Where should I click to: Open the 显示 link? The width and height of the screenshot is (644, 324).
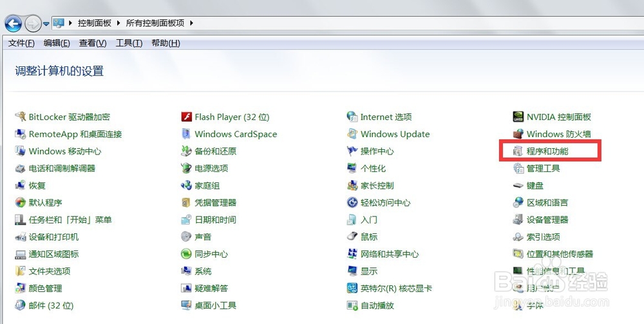(x=369, y=271)
